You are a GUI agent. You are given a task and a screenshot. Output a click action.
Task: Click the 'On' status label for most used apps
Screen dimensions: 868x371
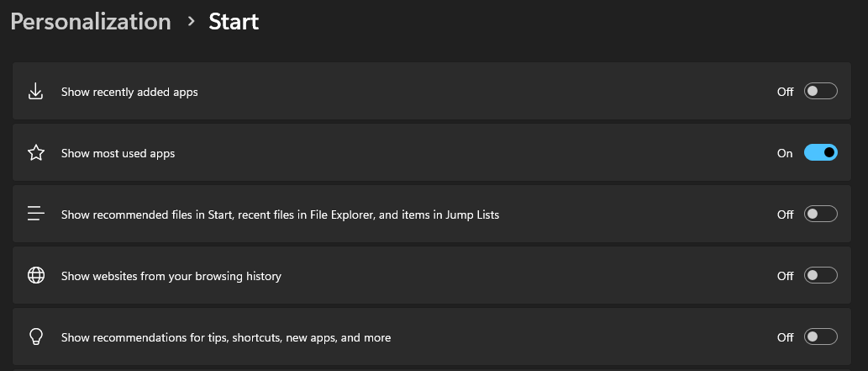[x=785, y=153]
